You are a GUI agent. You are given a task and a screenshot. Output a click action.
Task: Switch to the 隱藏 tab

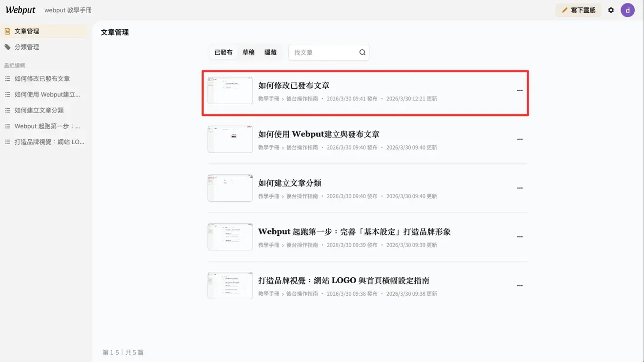270,53
